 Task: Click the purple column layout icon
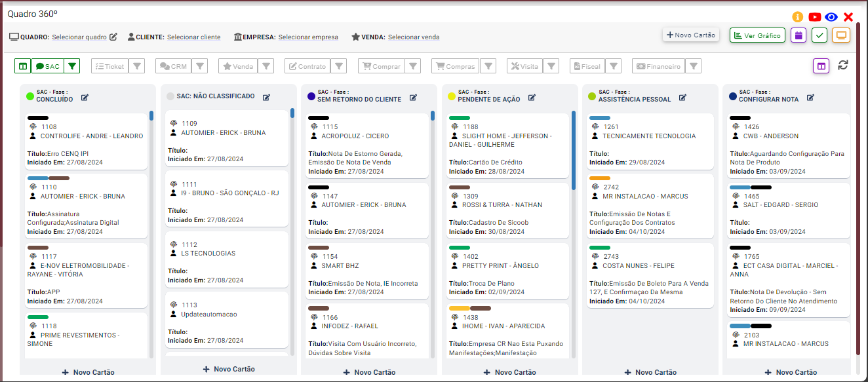point(821,66)
